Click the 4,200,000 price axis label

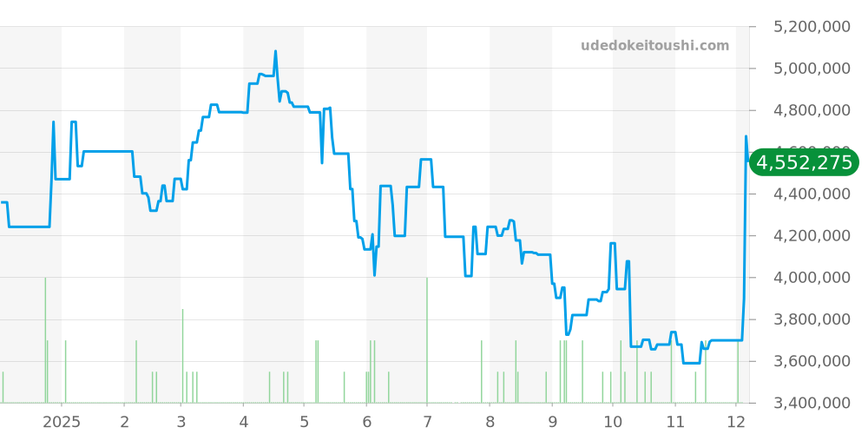(812, 236)
